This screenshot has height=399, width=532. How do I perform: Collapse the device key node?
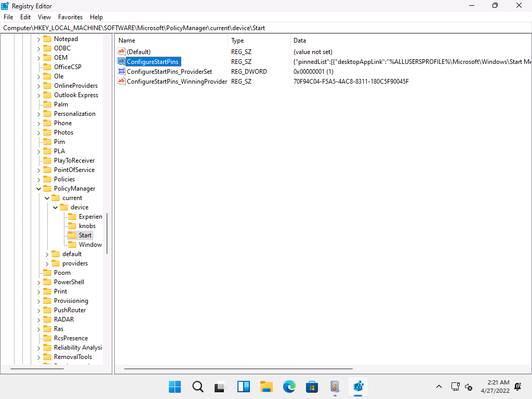55,207
